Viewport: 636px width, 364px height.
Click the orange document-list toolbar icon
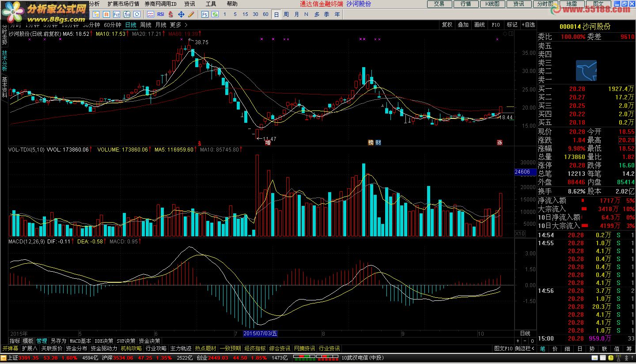106,14
